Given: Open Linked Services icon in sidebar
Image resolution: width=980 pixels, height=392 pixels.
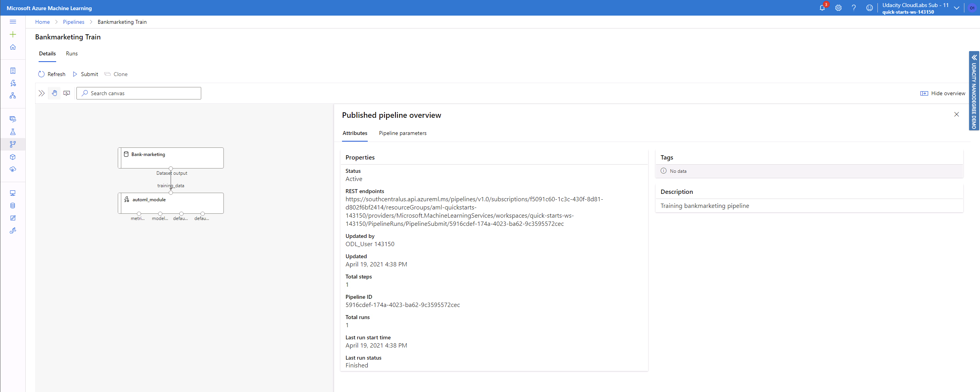Looking at the screenshot, I should (13, 231).
